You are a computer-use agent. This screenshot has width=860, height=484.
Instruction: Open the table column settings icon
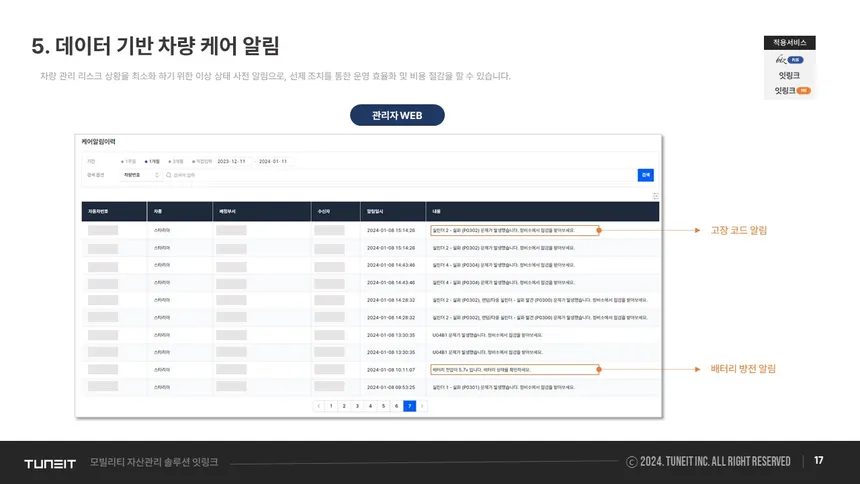coord(655,196)
